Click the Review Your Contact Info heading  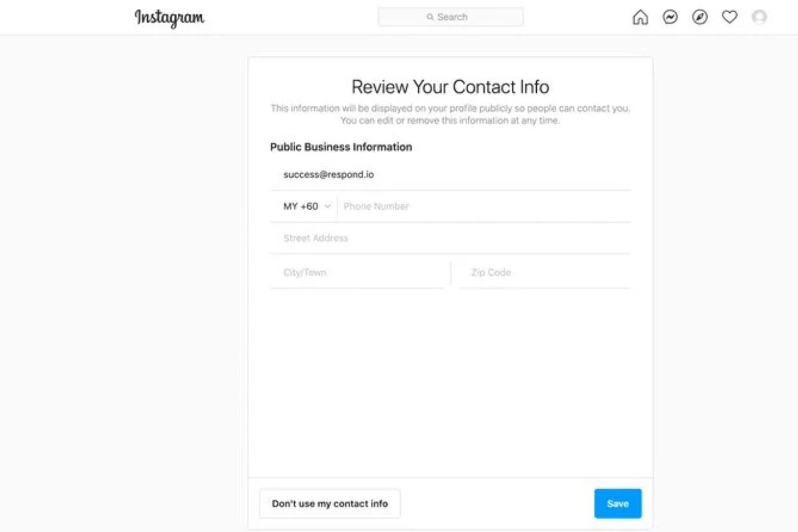click(x=450, y=87)
